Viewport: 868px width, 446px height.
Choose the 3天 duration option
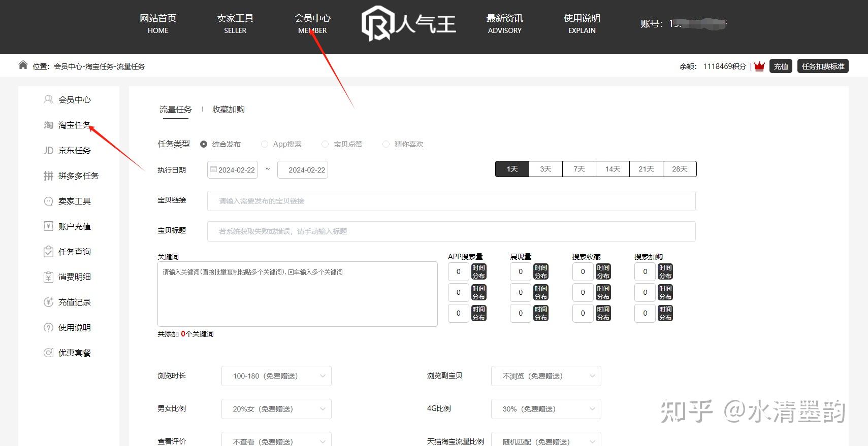tap(545, 169)
